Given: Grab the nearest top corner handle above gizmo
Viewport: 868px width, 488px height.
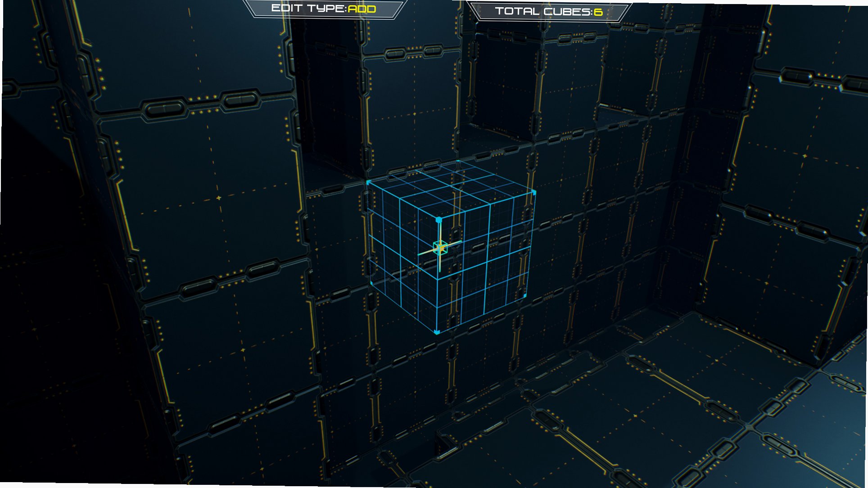Looking at the screenshot, I should point(439,220).
